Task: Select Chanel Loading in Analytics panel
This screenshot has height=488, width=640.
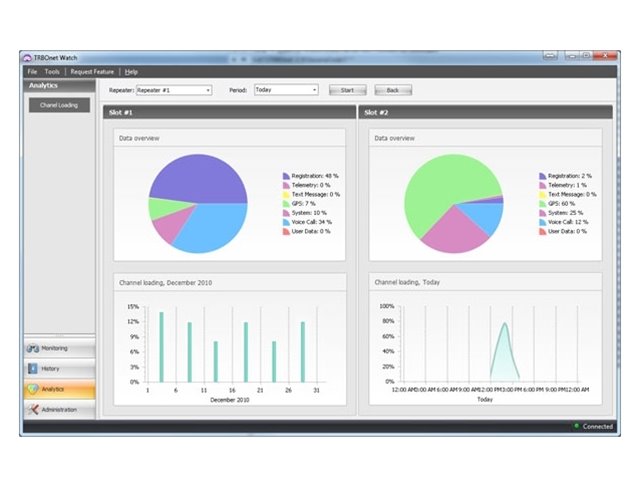Action: coord(59,105)
